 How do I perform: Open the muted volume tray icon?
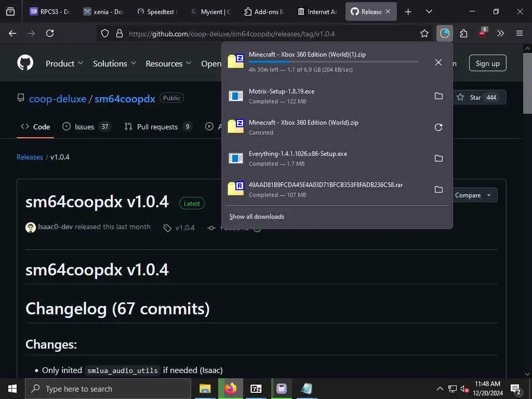(x=464, y=389)
